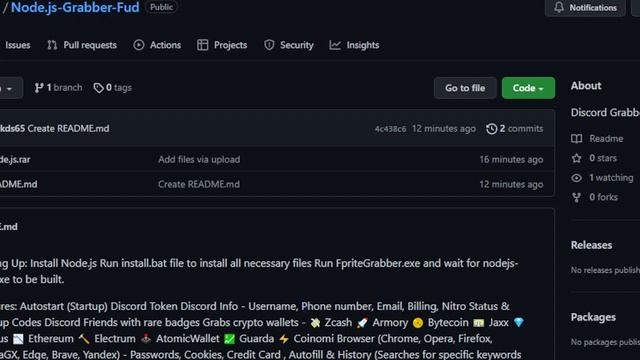This screenshot has height=360, width=640.
Task: Open the Releases heading link
Action: (x=591, y=245)
